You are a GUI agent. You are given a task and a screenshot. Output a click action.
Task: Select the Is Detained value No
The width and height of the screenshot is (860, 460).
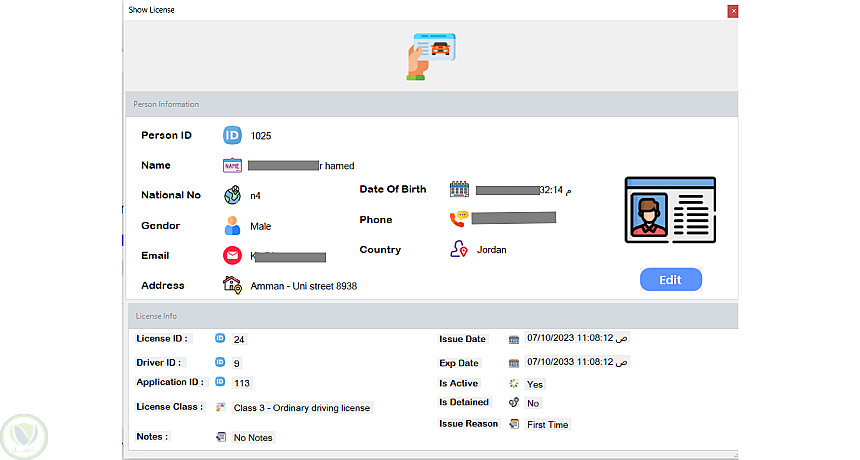(x=533, y=404)
